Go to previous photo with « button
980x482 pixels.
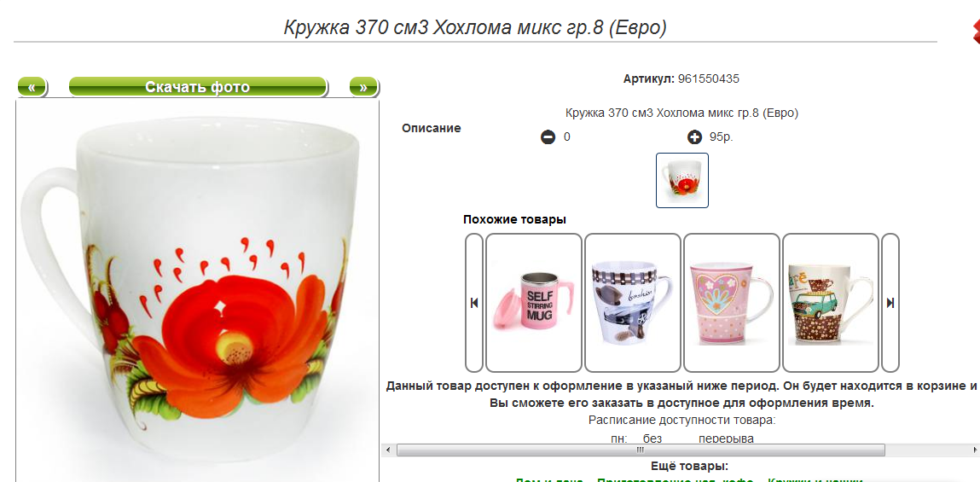(32, 87)
